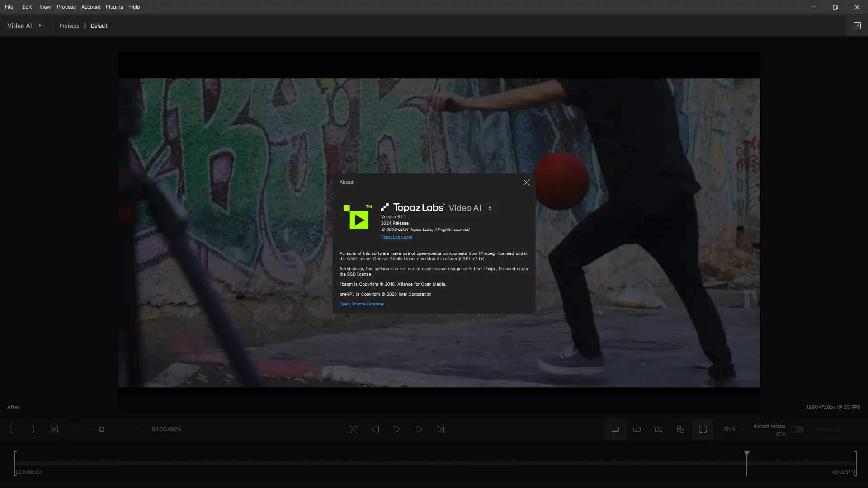The image size is (868, 488).
Task: Open the Open Source Licenses link
Action: [361, 304]
